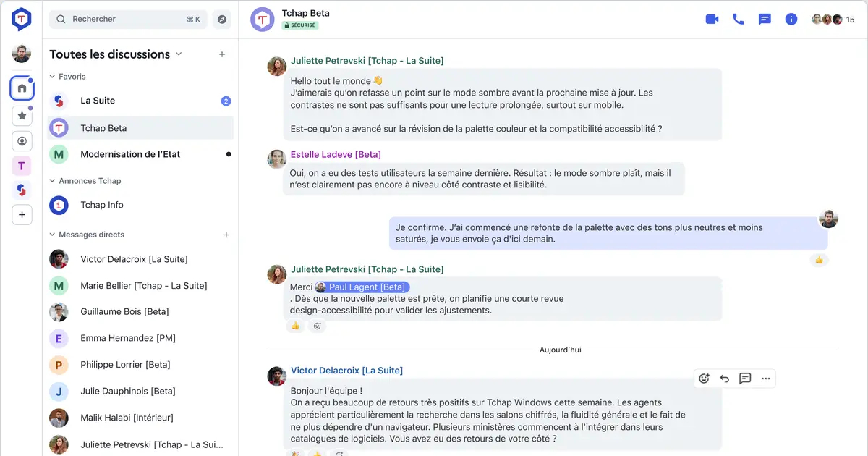
Task: Click Estelle Ladeve's avatar in the conversation
Action: click(x=277, y=159)
